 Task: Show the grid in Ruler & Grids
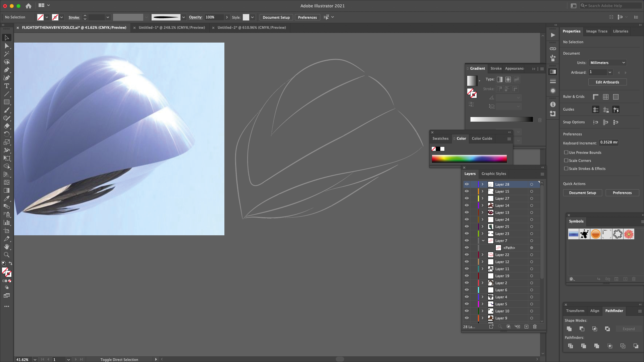point(606,97)
